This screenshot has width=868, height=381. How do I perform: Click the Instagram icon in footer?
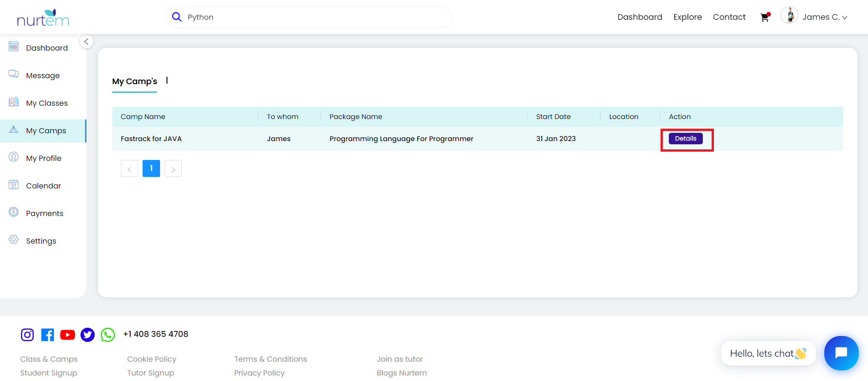click(x=28, y=335)
